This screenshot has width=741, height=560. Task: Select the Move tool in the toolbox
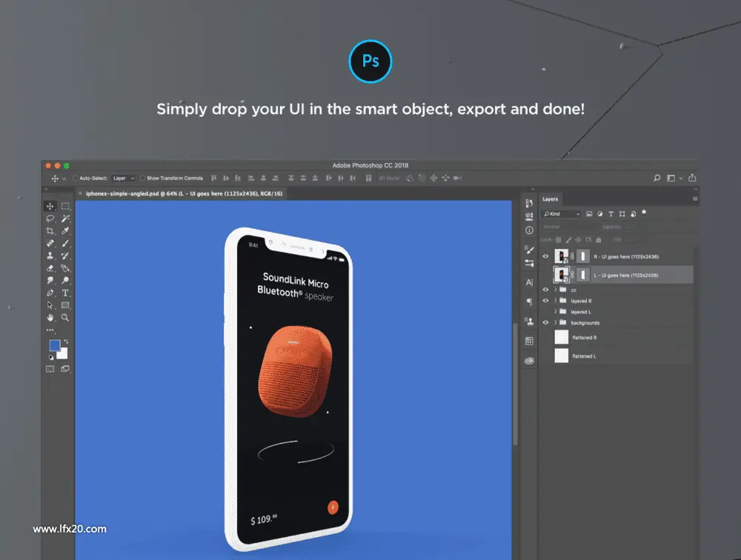coord(50,206)
